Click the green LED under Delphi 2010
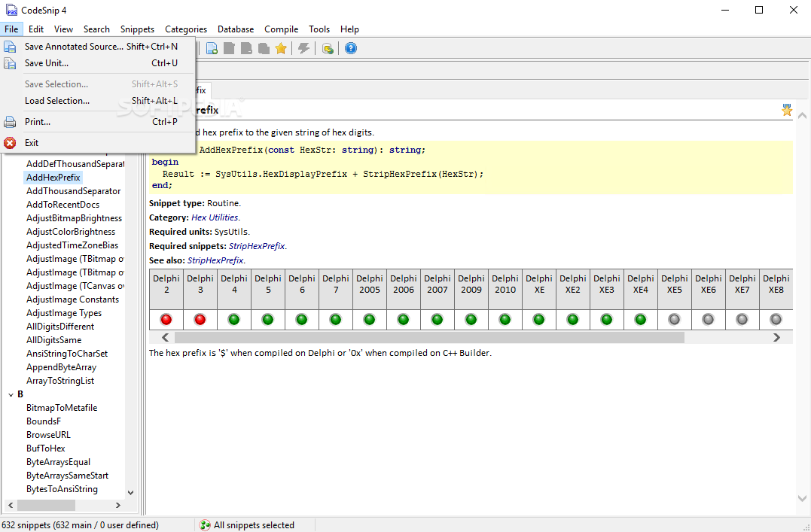 click(x=505, y=320)
